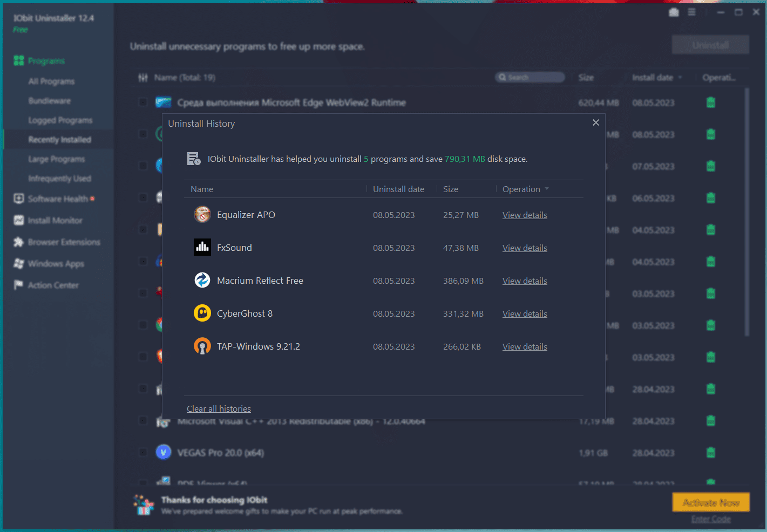Click the 331,32 MB size value
Screen dimensions: 767x532
point(463,313)
